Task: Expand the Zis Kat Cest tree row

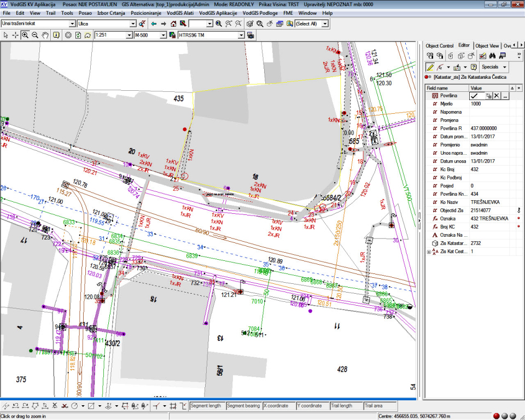Action: (429, 252)
